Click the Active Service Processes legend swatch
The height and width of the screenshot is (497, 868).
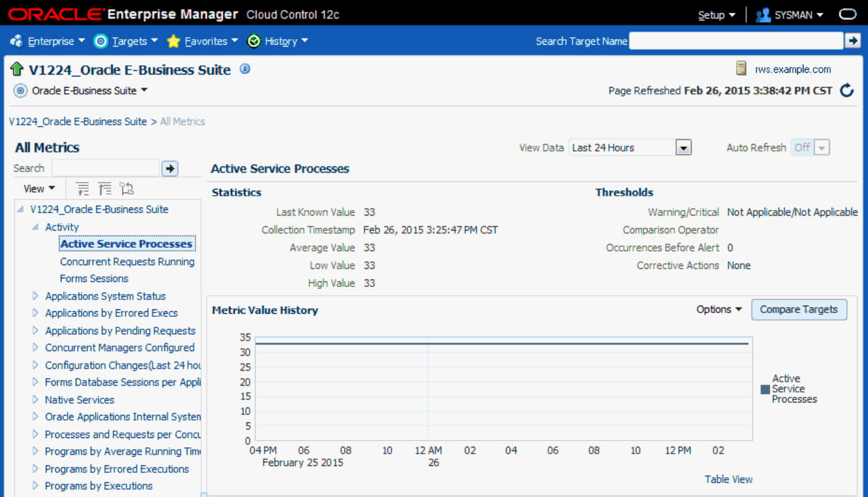(766, 390)
